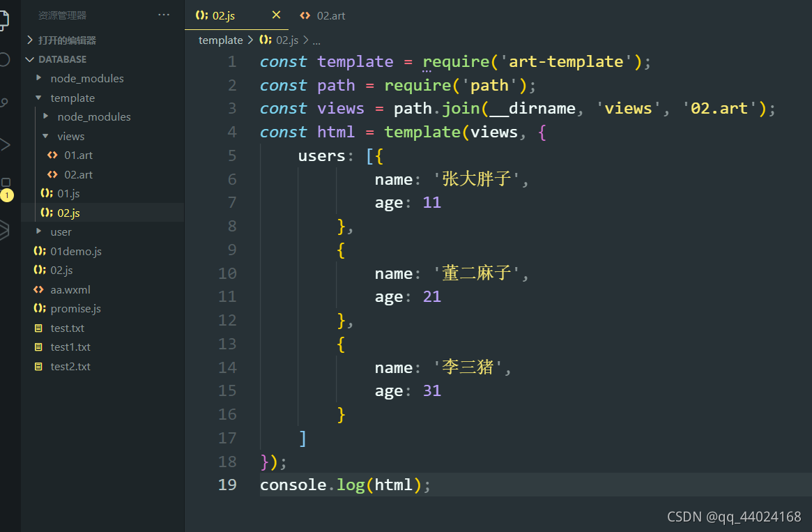Open Source Control icon in activity bar

[x=4, y=102]
